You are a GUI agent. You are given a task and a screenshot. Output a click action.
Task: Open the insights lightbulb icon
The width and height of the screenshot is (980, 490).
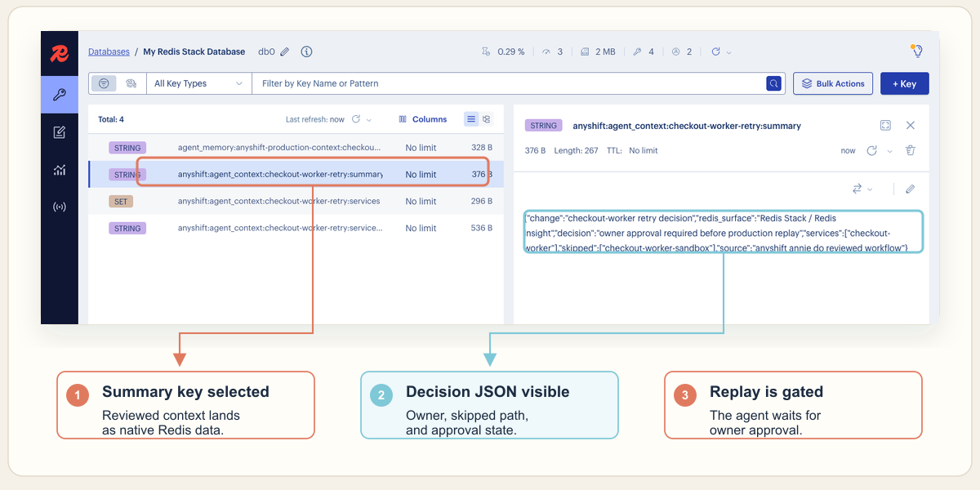(917, 51)
